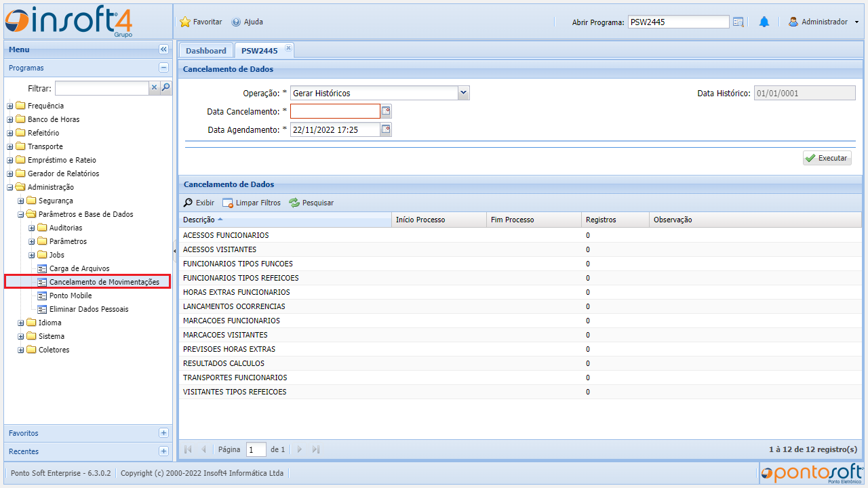The width and height of the screenshot is (868, 488).
Task: Click the filter search magnifier icon
Action: [165, 88]
